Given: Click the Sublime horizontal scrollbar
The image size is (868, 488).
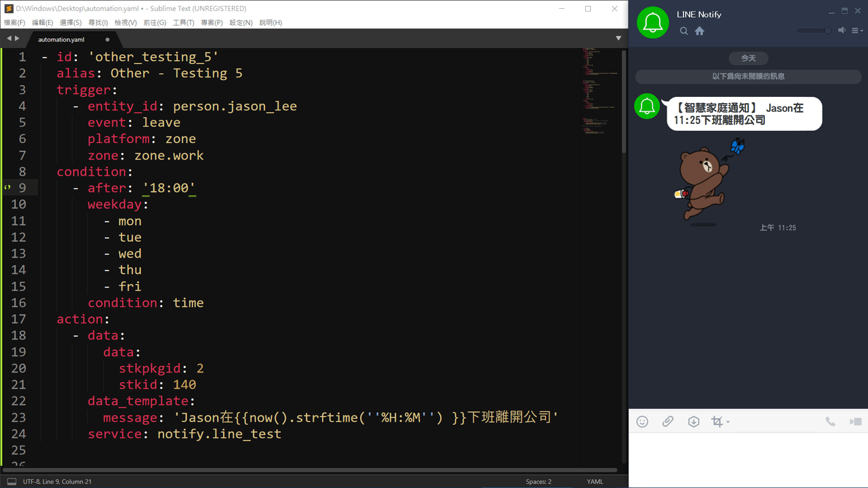Looking at the screenshot, I should pos(310,469).
